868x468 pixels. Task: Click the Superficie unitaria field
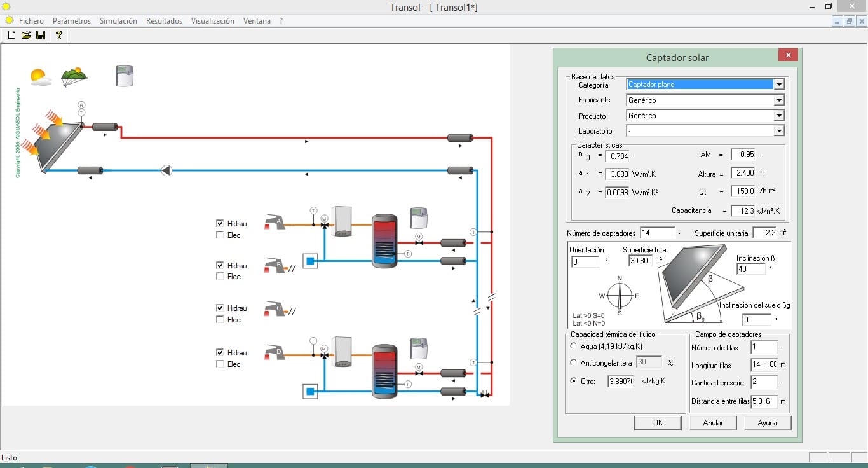pos(765,233)
